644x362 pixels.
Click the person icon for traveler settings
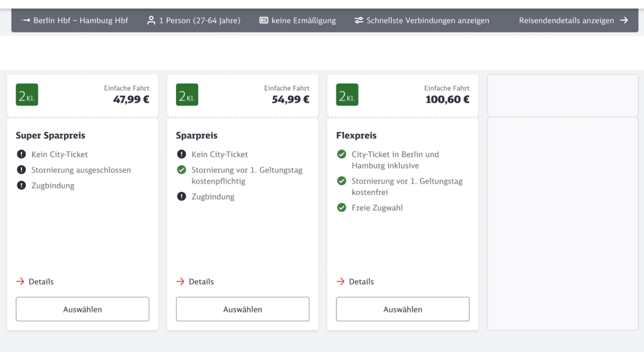150,20
